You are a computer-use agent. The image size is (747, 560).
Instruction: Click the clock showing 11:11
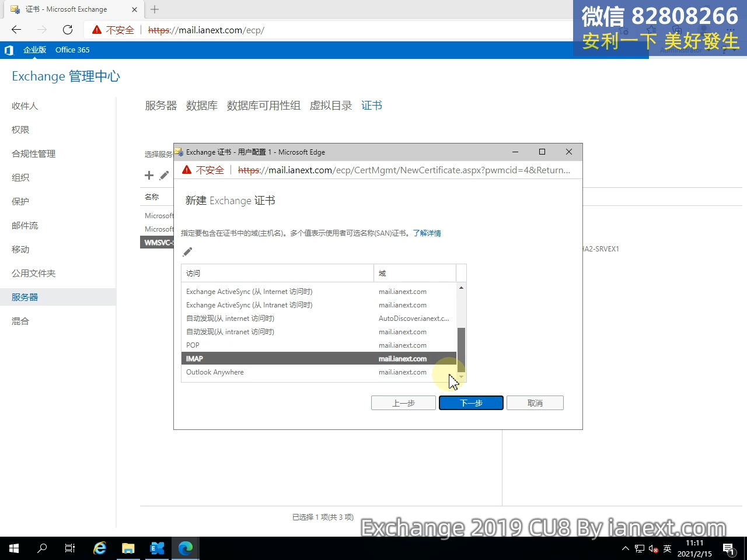(x=694, y=543)
